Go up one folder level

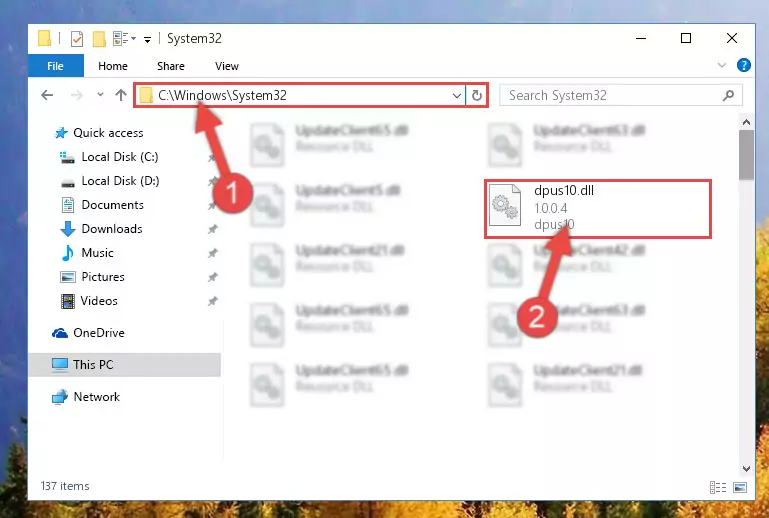[121, 95]
